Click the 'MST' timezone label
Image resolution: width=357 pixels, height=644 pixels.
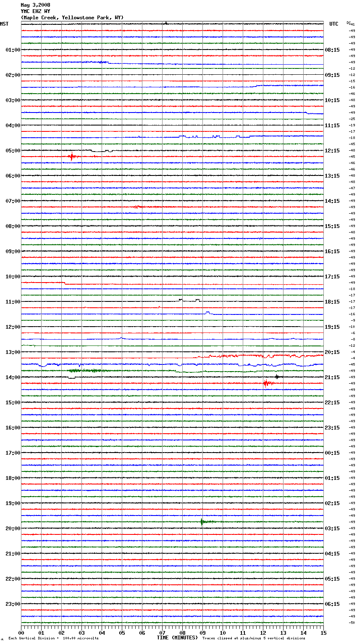pyautogui.click(x=4, y=24)
